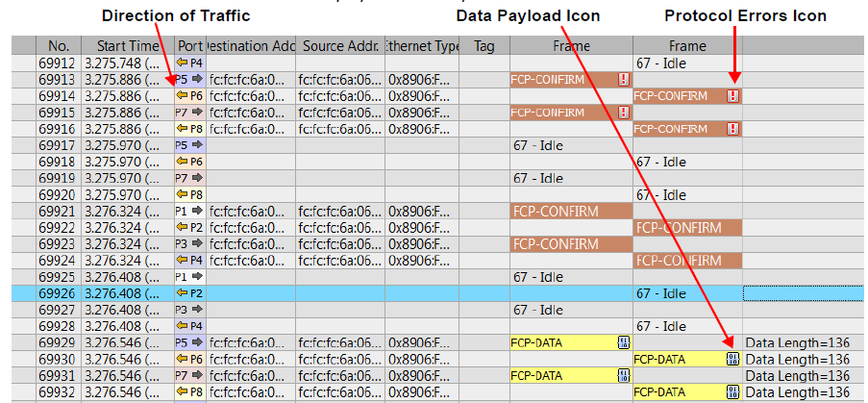Open data payload icon in row 69930
Screen dimensions: 868x403
click(x=733, y=360)
